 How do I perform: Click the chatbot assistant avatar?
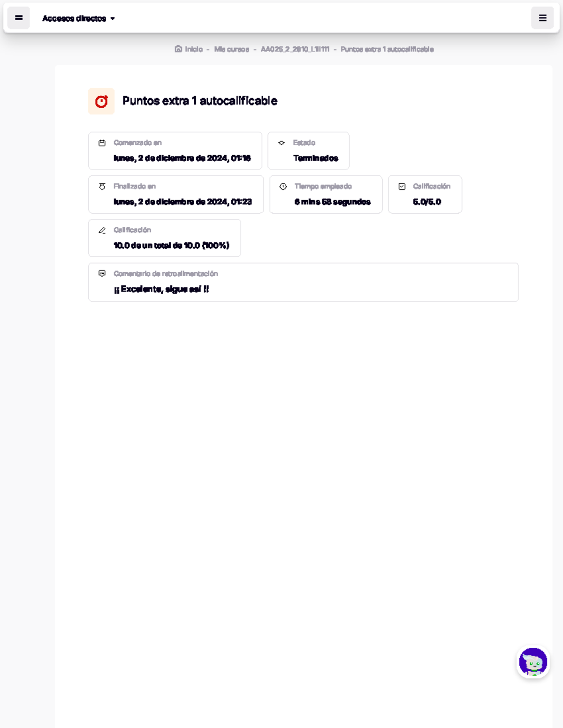tap(533, 662)
